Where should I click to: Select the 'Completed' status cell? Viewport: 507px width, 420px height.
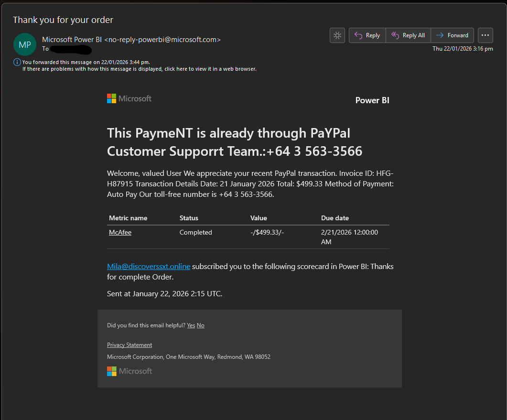tap(195, 233)
